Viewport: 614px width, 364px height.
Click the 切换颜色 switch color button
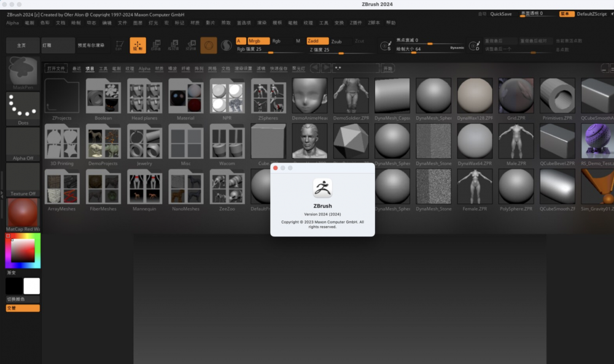23,299
